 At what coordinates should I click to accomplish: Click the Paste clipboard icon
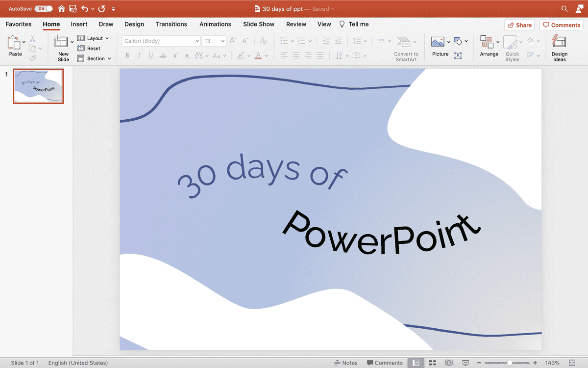tap(14, 43)
